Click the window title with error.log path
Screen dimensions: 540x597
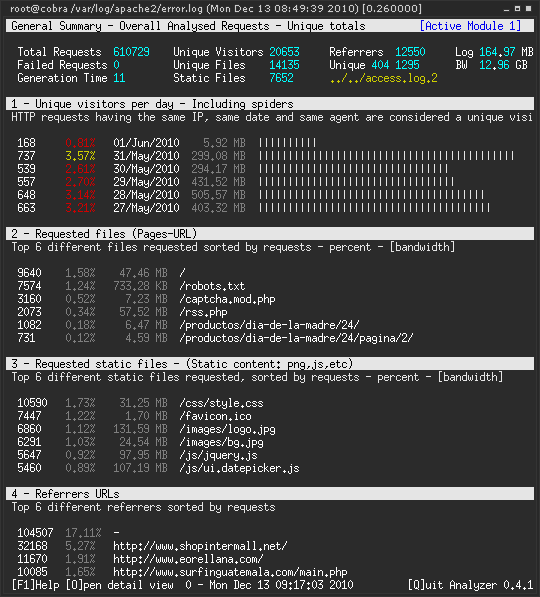[x=216, y=8]
